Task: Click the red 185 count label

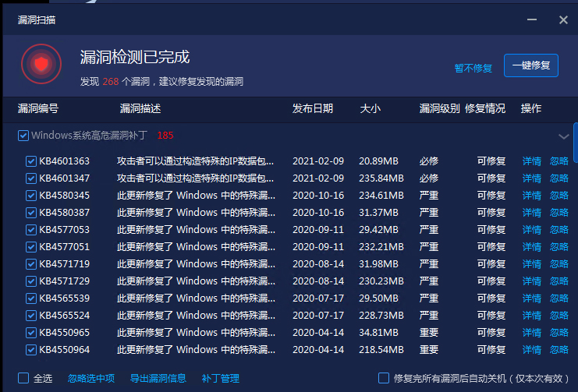Action: coord(165,136)
